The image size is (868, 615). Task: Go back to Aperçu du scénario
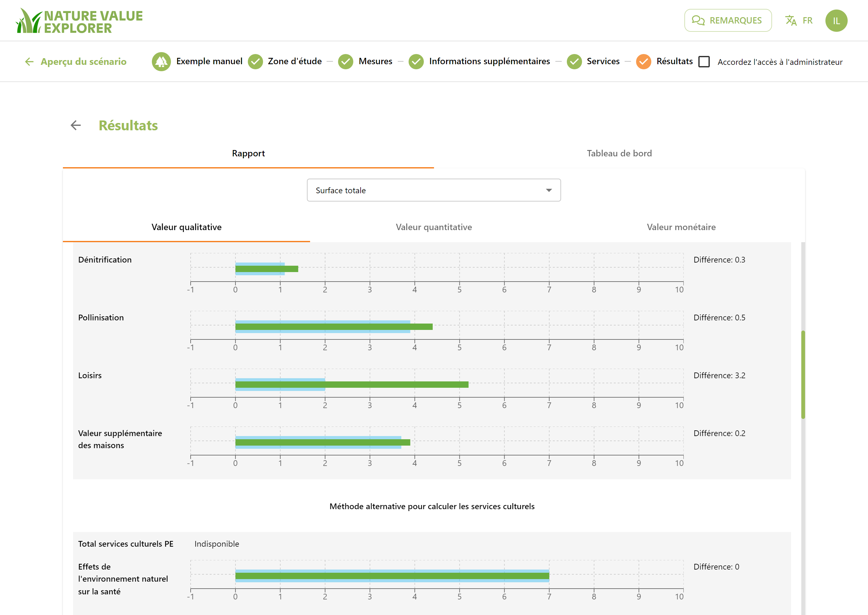coord(76,61)
